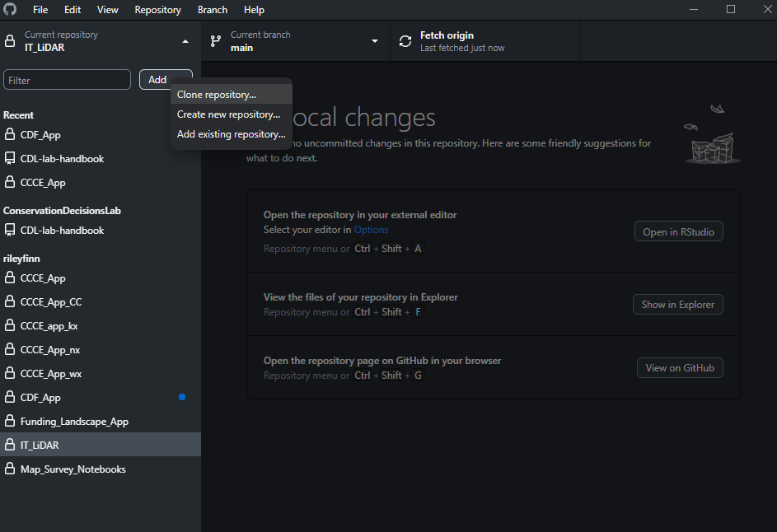Viewport: 777px width, 532px height.
Task: Collapse the Current repository dropdown
Action: click(x=185, y=41)
